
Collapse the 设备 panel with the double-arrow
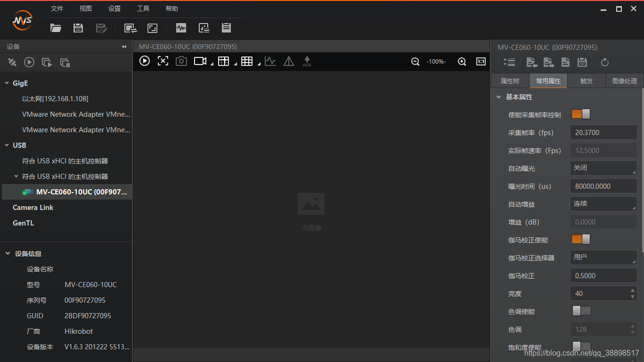(x=124, y=47)
